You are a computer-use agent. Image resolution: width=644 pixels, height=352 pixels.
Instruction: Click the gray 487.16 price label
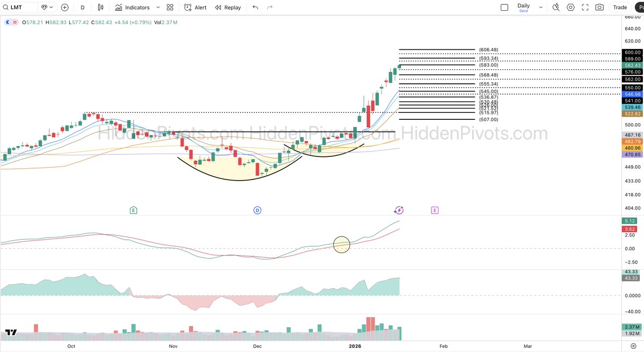click(633, 135)
